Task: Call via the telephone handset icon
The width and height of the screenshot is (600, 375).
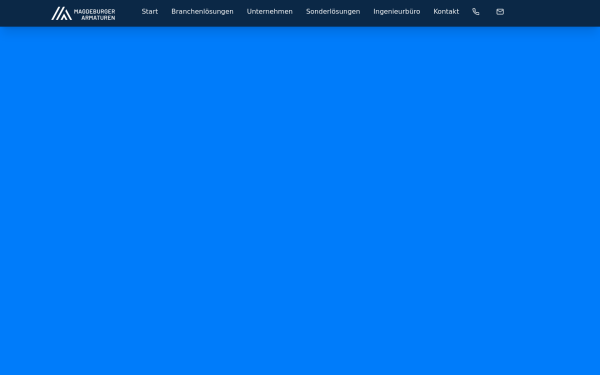Action: 476,12
